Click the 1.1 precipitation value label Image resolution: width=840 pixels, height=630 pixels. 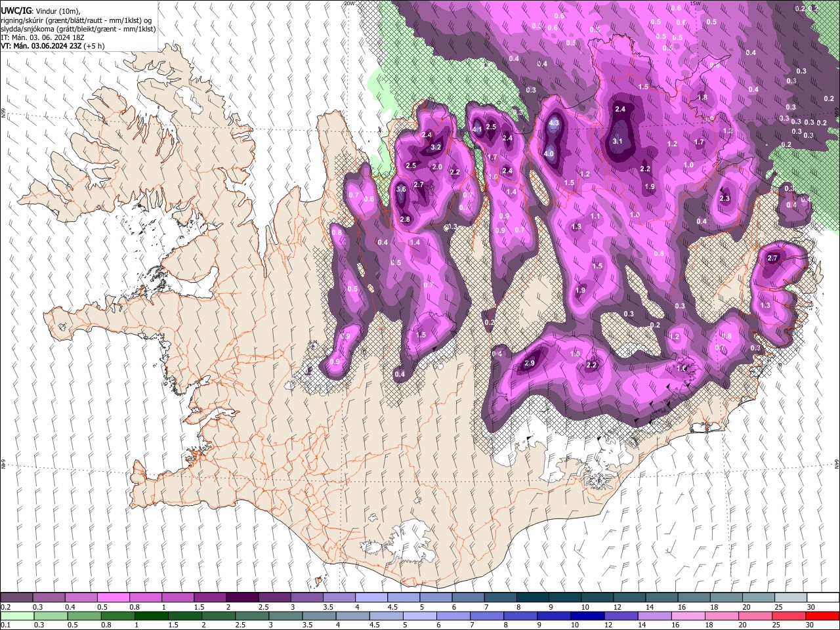595,216
